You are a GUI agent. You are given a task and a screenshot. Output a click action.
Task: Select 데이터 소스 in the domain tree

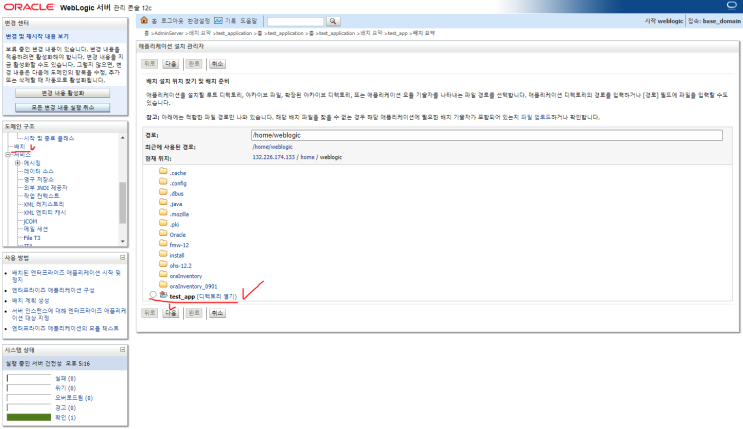pos(39,171)
